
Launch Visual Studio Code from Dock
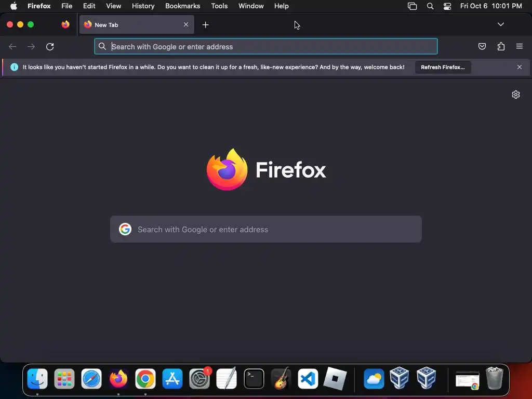(308, 378)
